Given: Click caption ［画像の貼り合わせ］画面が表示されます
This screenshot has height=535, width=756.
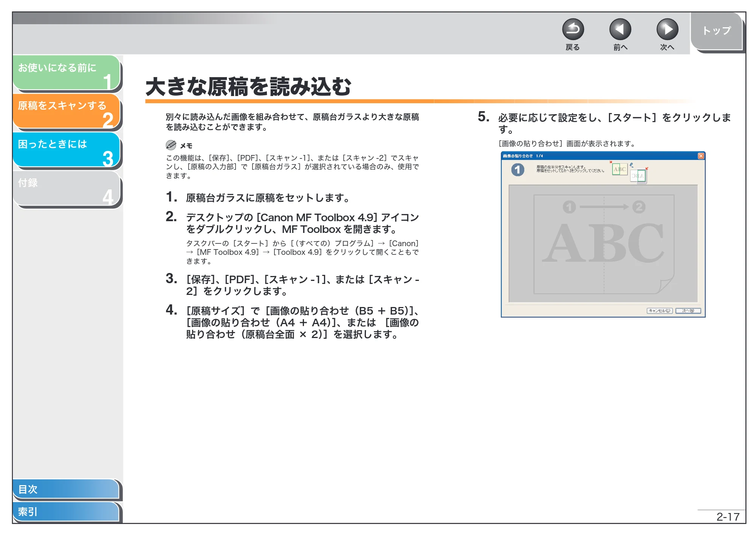Looking at the screenshot, I should (567, 144).
